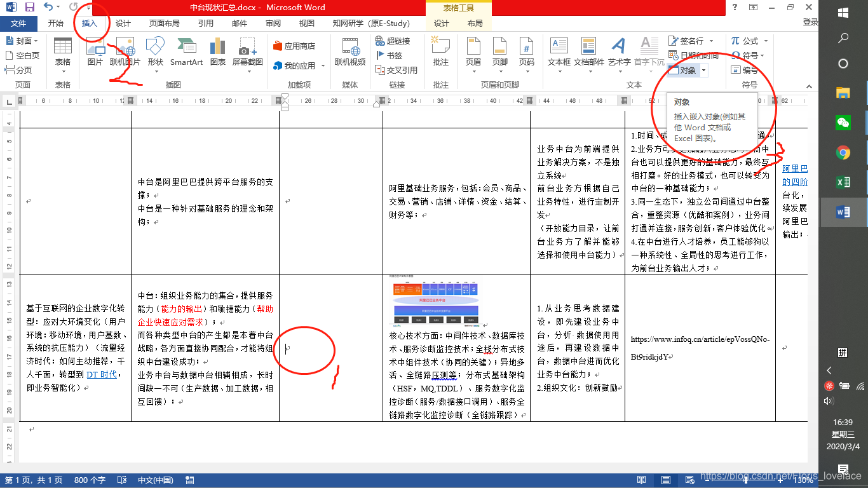Insert a 超链接 hyperlink

[392, 41]
